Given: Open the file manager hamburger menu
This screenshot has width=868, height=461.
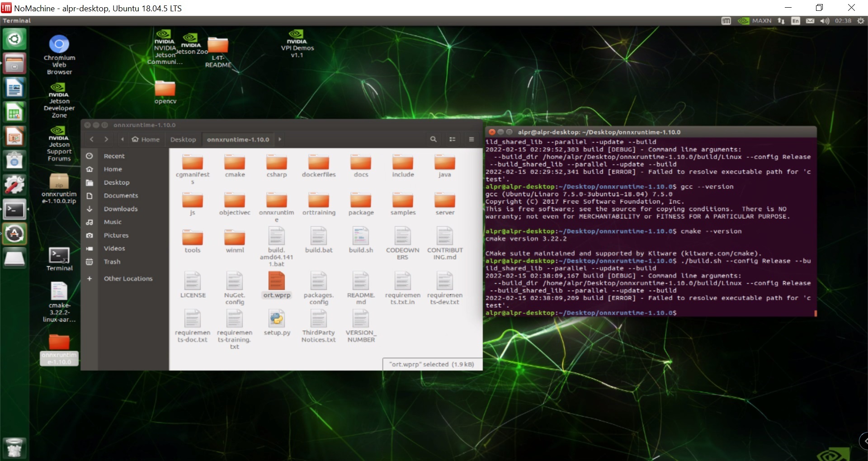Looking at the screenshot, I should point(471,139).
